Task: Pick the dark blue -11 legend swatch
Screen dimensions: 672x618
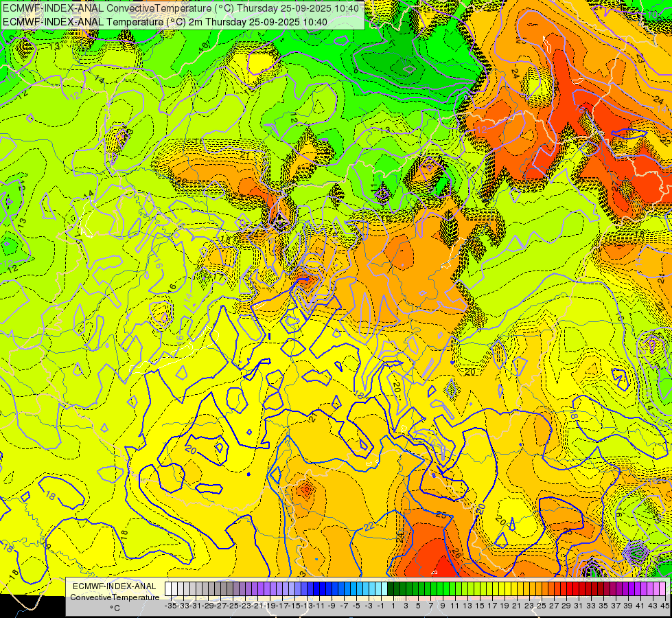Action: click(x=318, y=588)
